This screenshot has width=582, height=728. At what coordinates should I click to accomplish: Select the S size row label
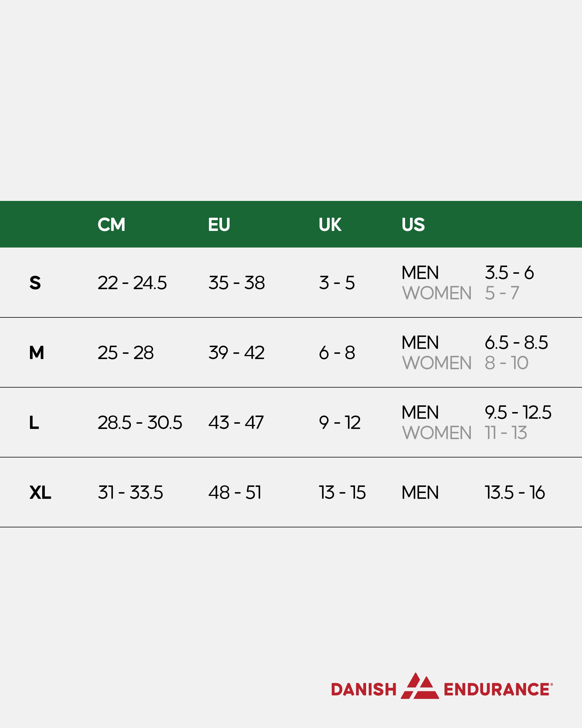click(35, 283)
